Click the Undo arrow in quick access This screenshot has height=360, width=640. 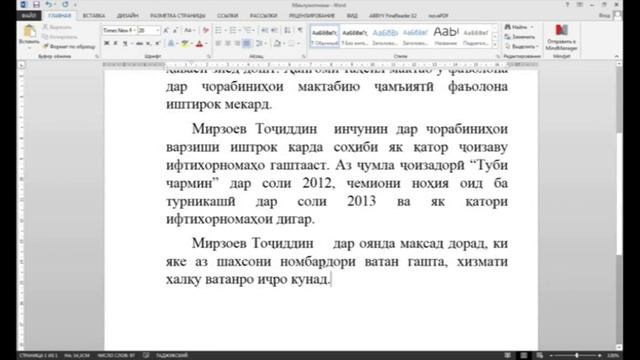pyautogui.click(x=49, y=4)
